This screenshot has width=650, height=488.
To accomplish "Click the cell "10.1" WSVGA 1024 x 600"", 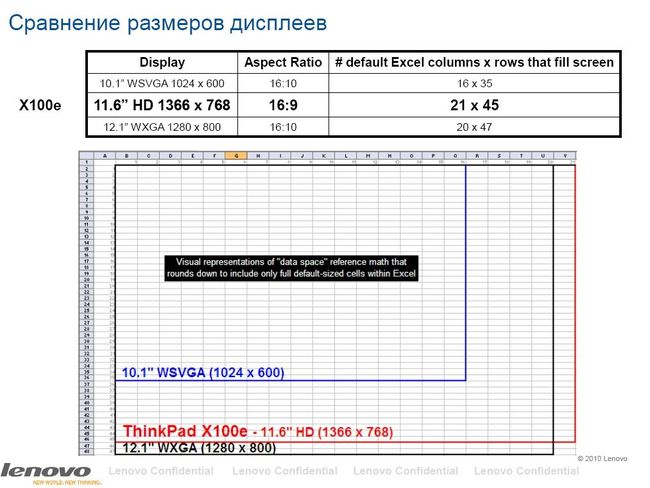I will point(162,83).
